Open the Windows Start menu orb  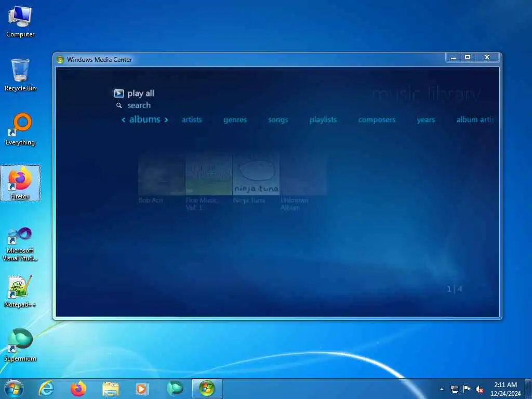[14, 389]
